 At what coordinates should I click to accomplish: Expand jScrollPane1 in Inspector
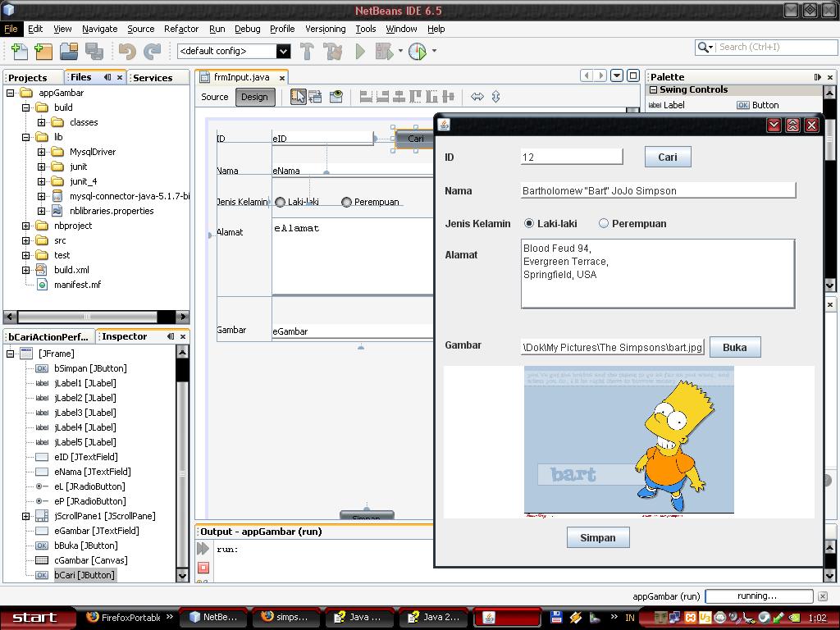coord(25,517)
